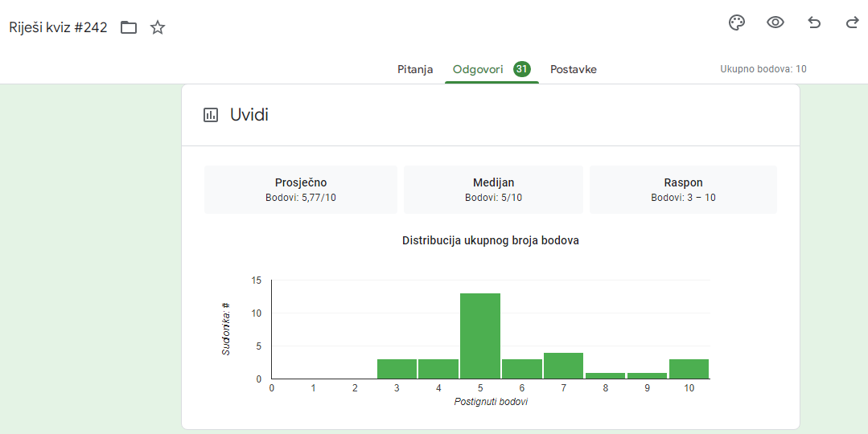Select the Prosječno card

tap(301, 190)
